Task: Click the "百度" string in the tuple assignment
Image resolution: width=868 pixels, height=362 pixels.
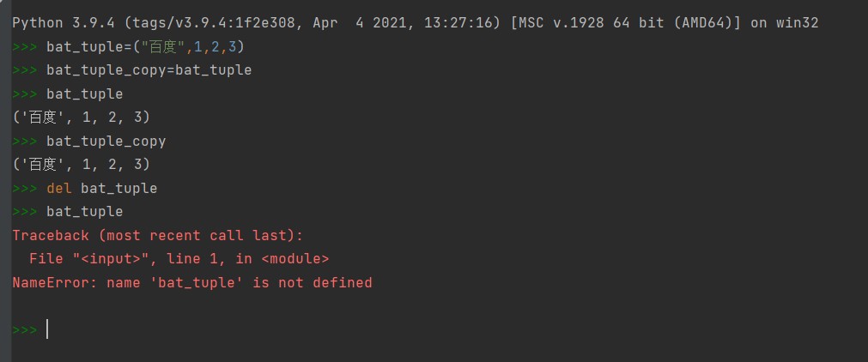Action: click(x=162, y=46)
